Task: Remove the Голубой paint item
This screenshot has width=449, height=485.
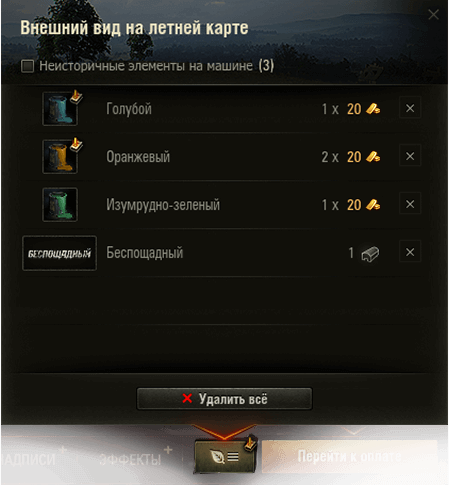Action: click(x=410, y=108)
